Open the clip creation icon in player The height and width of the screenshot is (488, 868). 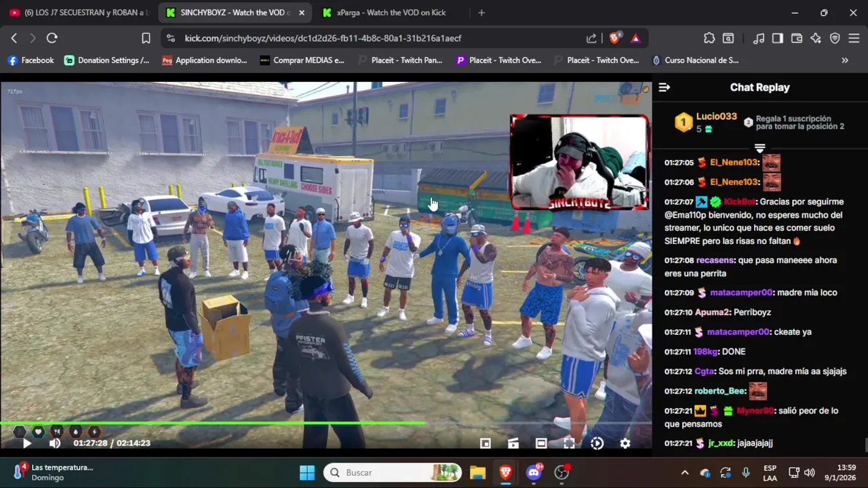click(513, 443)
